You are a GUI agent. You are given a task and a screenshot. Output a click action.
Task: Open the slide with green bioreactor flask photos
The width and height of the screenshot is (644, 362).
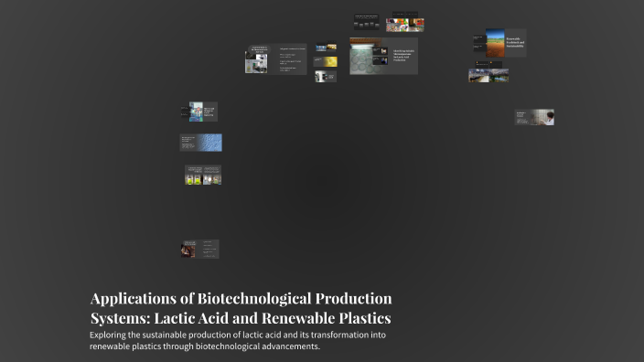pyautogui.click(x=203, y=175)
